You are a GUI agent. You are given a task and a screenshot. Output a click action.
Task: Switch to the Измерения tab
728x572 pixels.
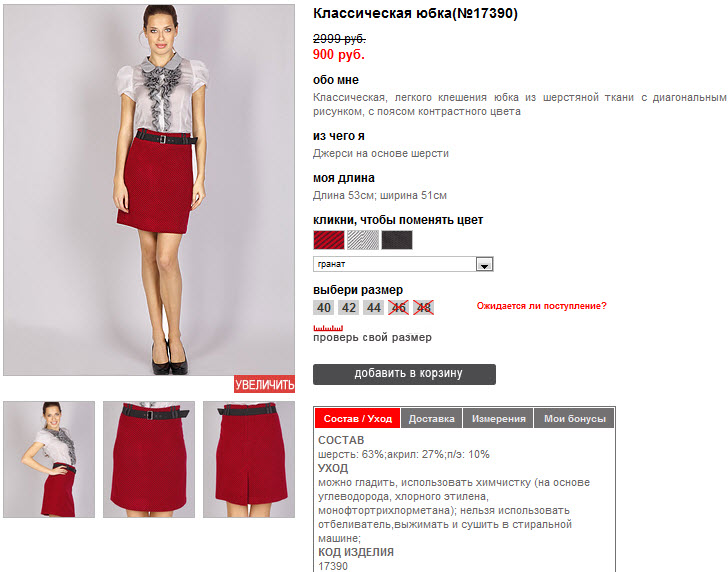499,418
